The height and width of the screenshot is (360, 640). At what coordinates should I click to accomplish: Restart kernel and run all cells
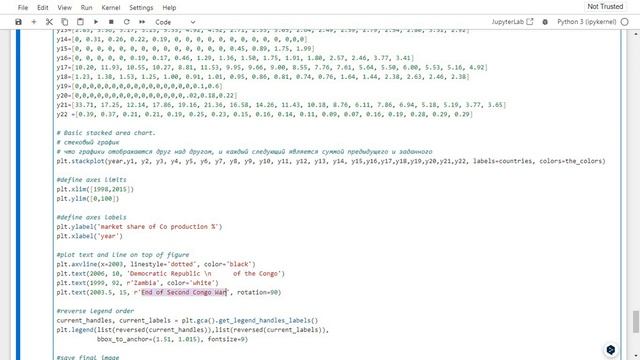tap(142, 22)
